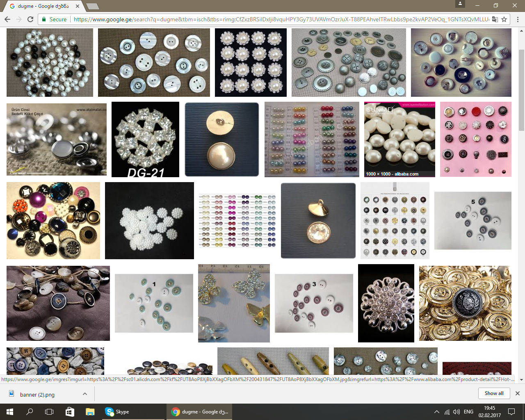Image resolution: width=525 pixels, height=420 pixels.
Task: Change the ENG input language
Action: [x=468, y=412]
